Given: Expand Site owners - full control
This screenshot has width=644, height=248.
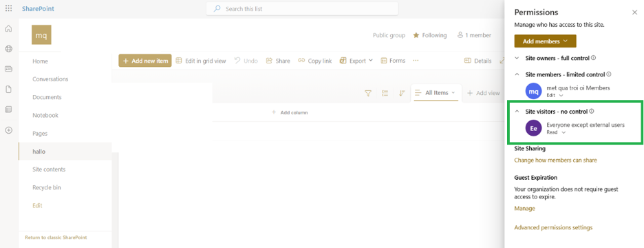Looking at the screenshot, I should [x=517, y=58].
